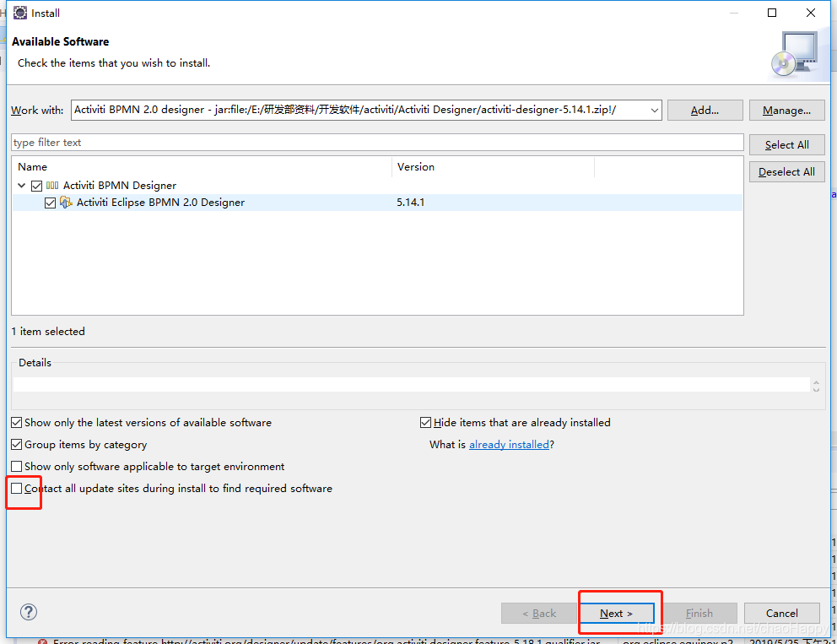Toggle Group items by category checkbox

pyautogui.click(x=17, y=444)
